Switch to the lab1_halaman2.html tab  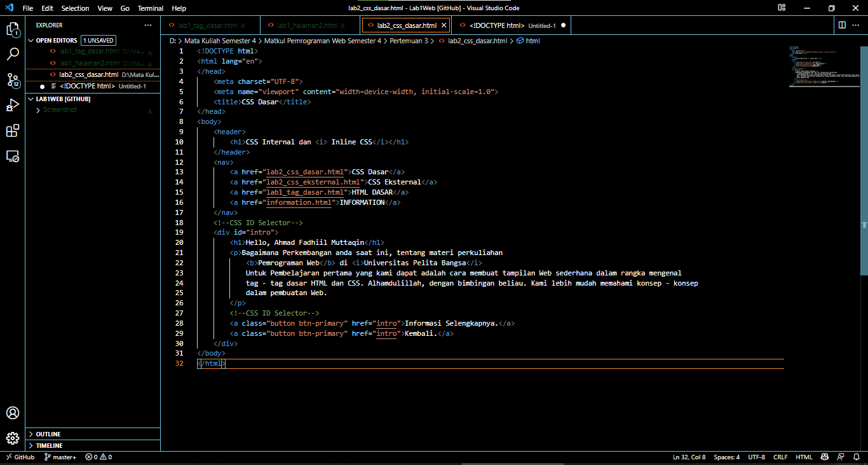pyautogui.click(x=309, y=25)
